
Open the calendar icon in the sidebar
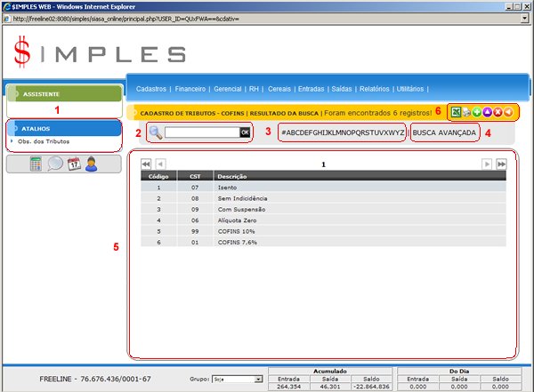(74, 164)
